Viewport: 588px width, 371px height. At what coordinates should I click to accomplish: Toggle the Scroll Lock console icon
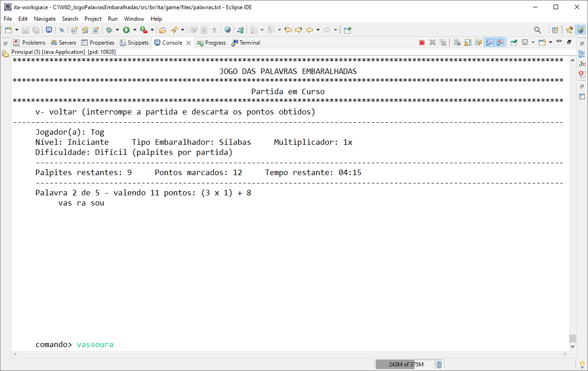468,42
